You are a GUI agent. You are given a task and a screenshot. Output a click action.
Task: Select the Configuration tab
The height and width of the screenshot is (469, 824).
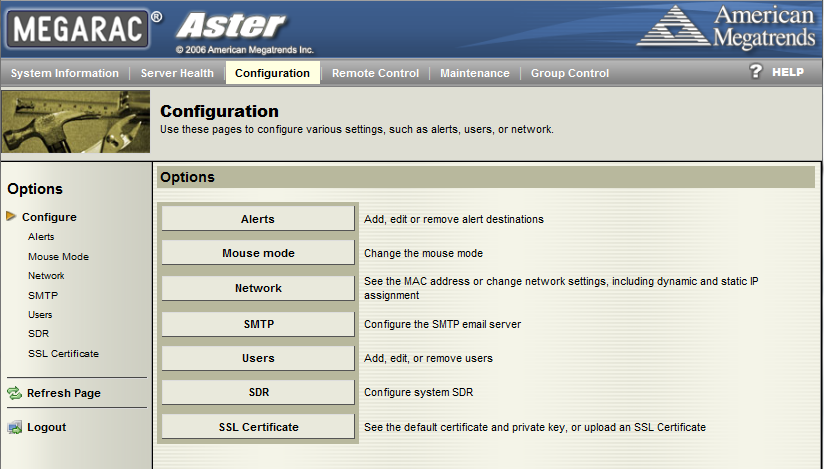pos(273,73)
